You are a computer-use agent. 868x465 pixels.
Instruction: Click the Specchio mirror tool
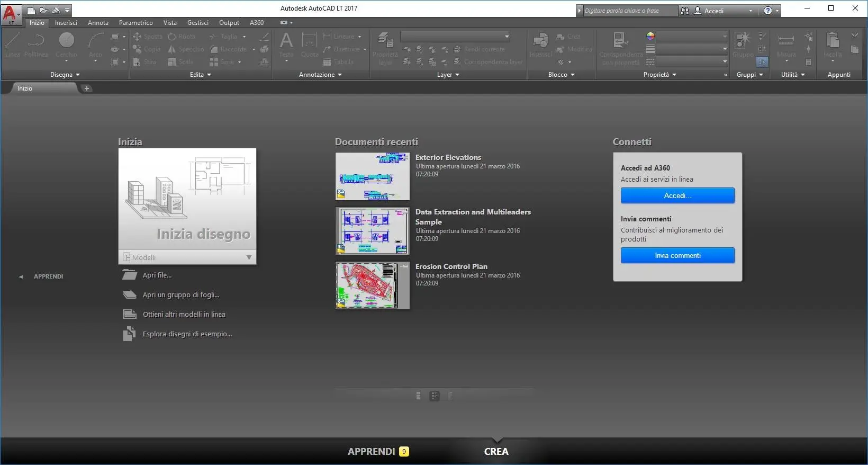point(186,49)
